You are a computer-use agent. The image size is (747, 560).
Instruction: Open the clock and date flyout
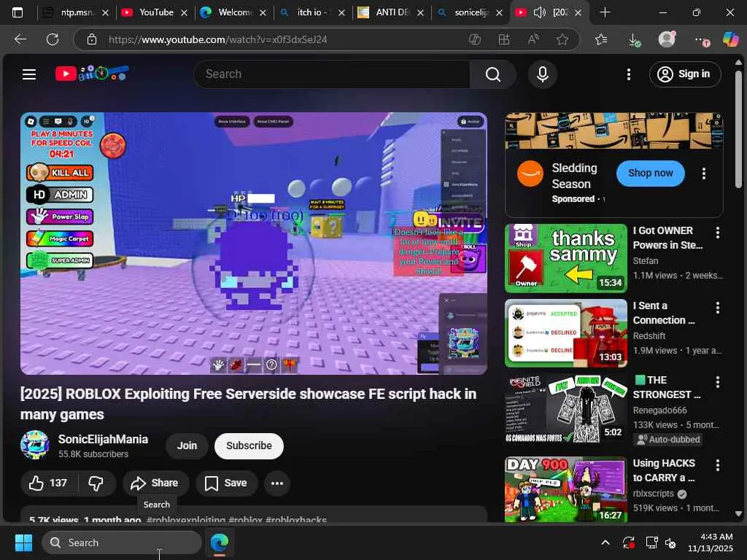pyautogui.click(x=711, y=542)
